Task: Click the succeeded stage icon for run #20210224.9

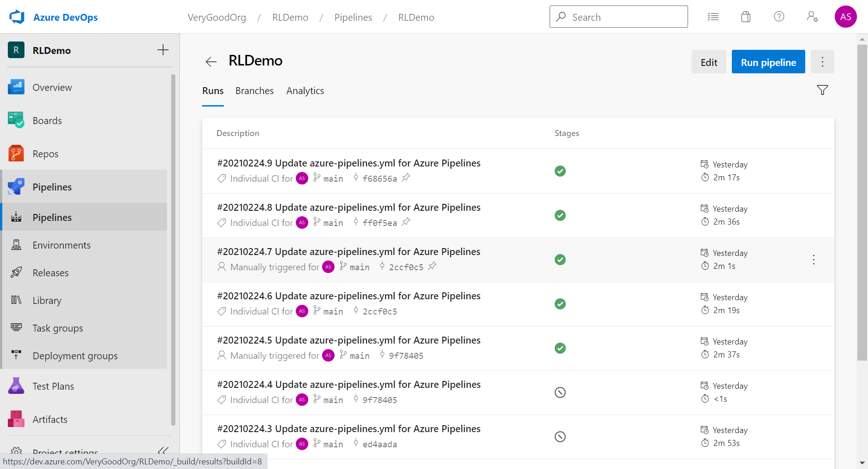Action: [560, 171]
